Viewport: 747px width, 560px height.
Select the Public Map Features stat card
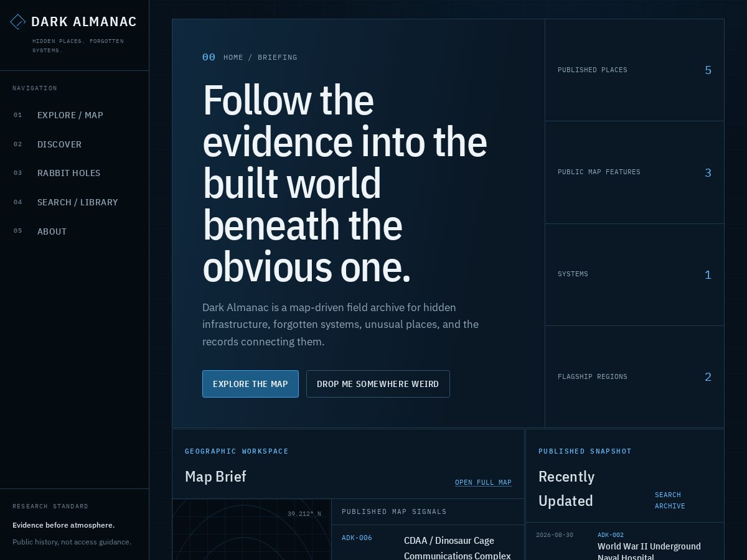point(634,172)
